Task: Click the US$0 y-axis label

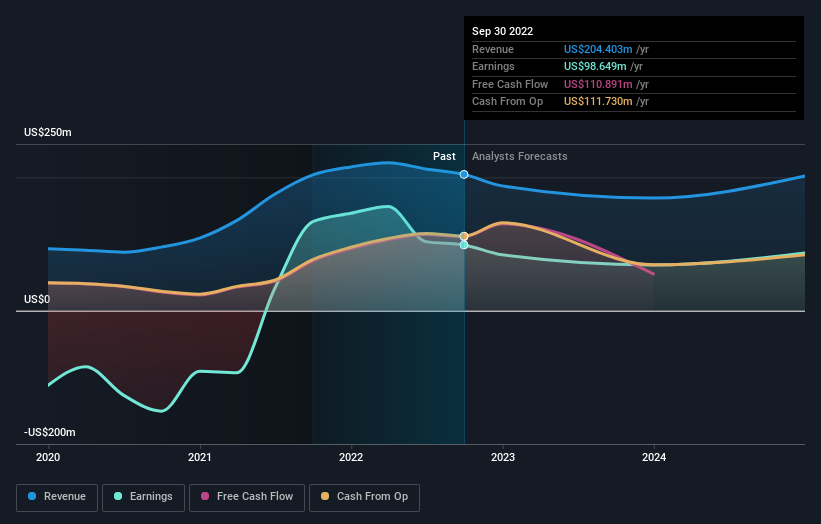Action: [x=37, y=299]
